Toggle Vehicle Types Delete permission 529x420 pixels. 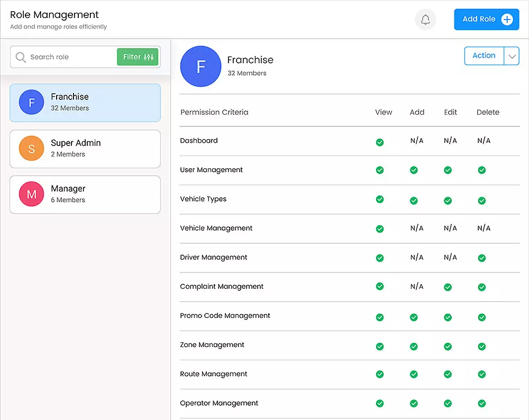pos(482,200)
